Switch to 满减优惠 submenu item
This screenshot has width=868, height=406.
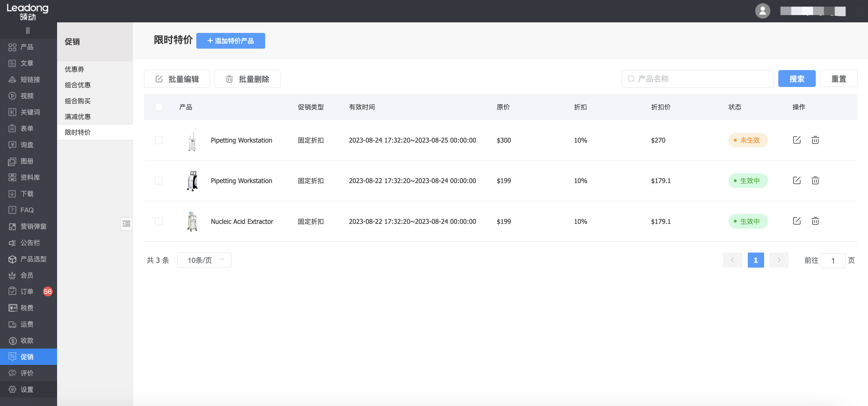coord(78,117)
